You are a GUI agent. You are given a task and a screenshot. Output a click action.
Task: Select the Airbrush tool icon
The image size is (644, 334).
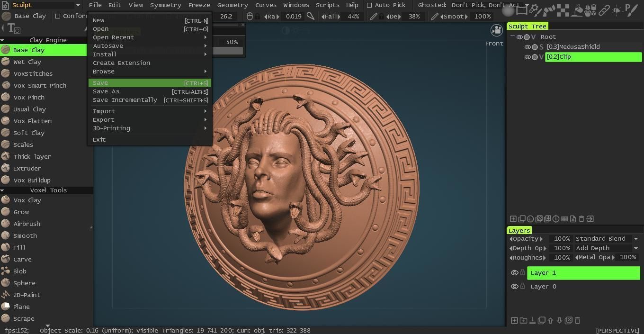coord(6,224)
